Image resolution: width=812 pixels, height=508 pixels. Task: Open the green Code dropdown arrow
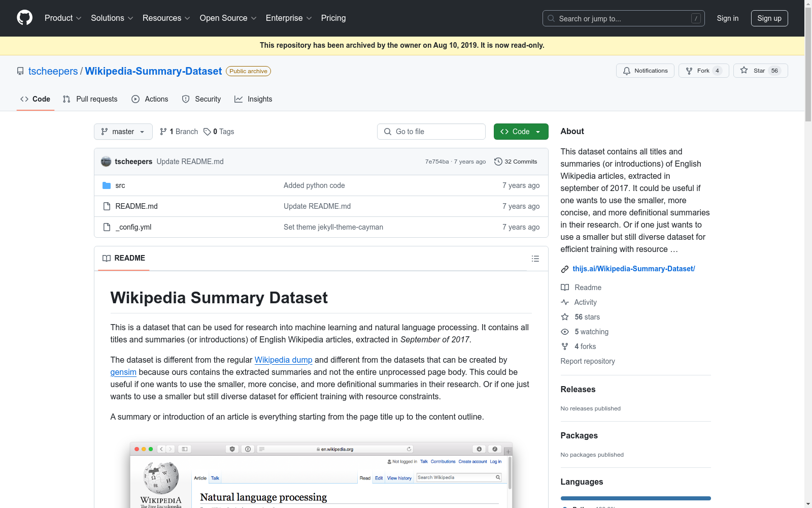(537, 132)
